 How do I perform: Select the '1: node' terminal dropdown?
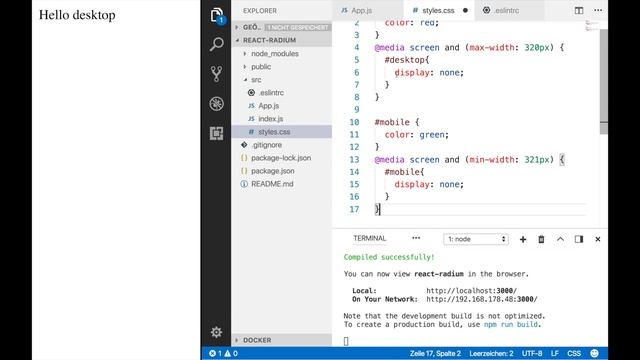click(x=476, y=239)
